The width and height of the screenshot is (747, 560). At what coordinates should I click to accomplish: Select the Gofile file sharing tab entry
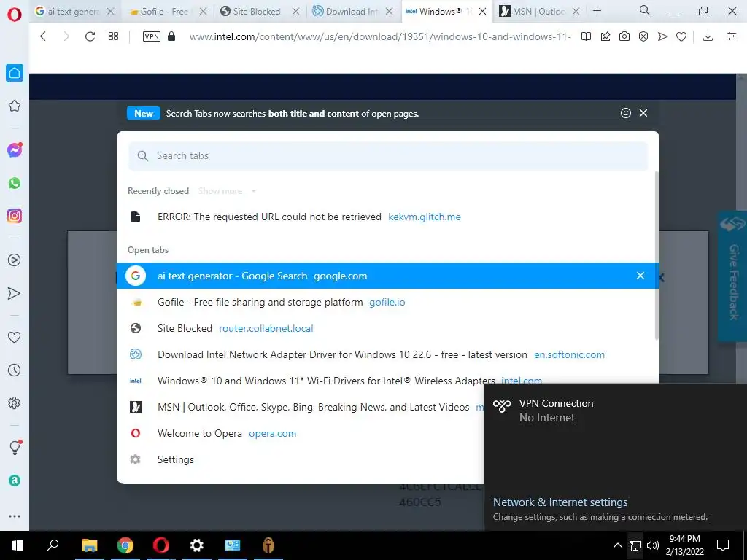point(388,302)
